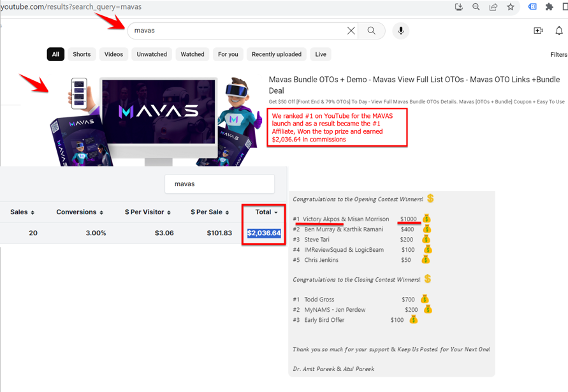The width and height of the screenshot is (568, 392).
Task: Click the share page icon in address bar
Action: pos(493,7)
